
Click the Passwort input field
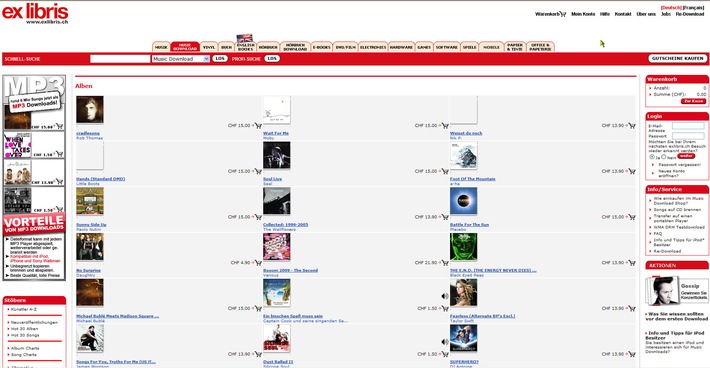coord(688,136)
